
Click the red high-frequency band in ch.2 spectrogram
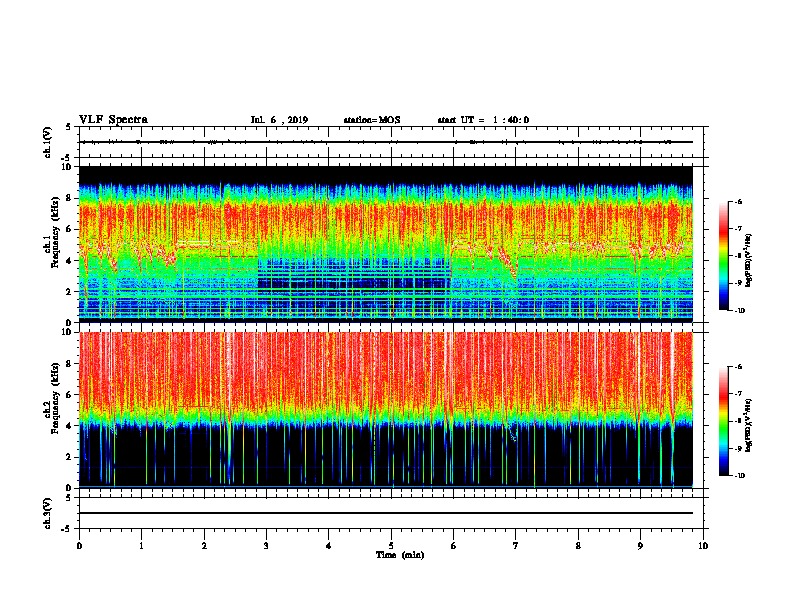tap(386, 371)
